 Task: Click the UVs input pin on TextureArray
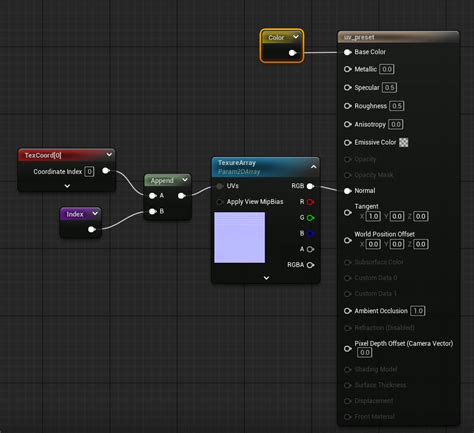pos(220,186)
